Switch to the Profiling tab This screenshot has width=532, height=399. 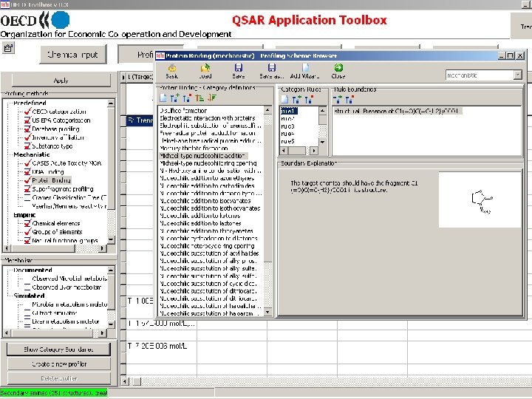(x=146, y=54)
